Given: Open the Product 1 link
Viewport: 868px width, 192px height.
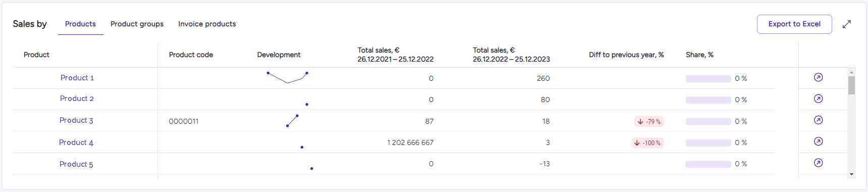Looking at the screenshot, I should coord(77,78).
